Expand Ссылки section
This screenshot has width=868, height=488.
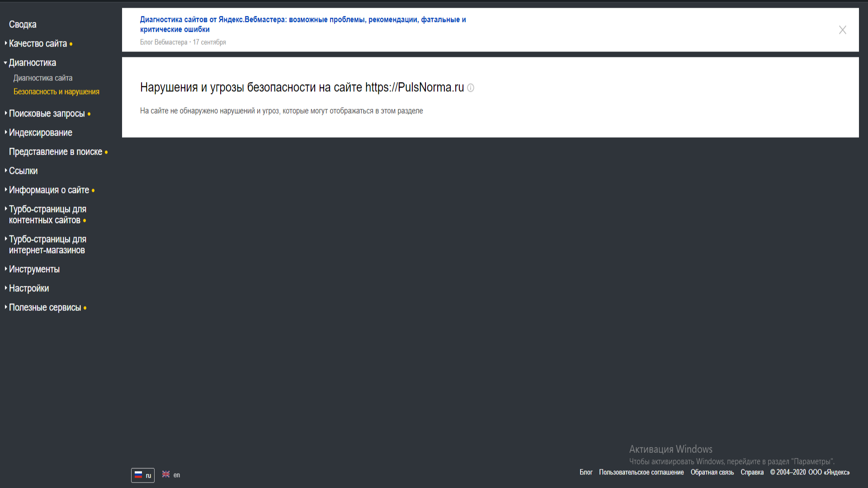coord(23,171)
